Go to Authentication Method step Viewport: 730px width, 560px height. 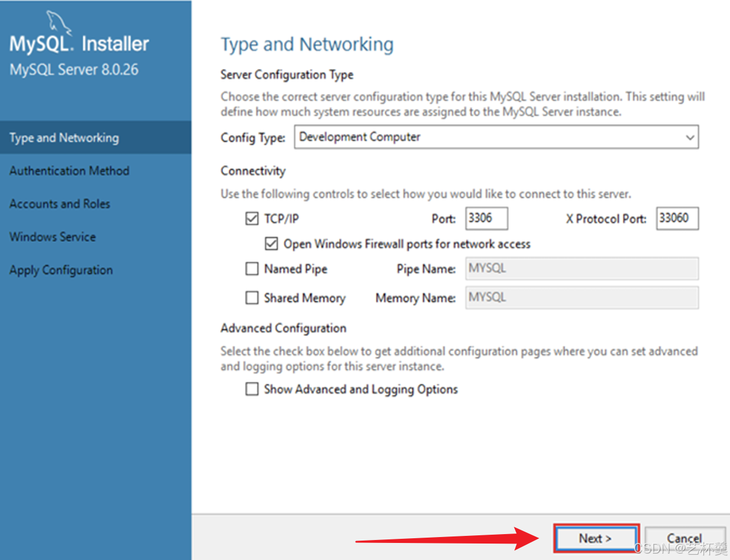[x=69, y=171]
